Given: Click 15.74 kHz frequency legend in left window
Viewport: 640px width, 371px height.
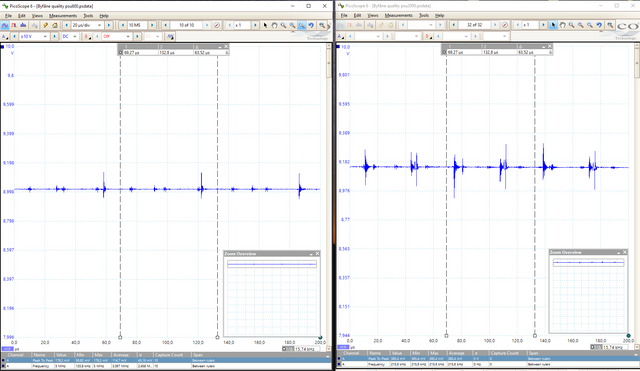Looking at the screenshot, I should [301, 349].
